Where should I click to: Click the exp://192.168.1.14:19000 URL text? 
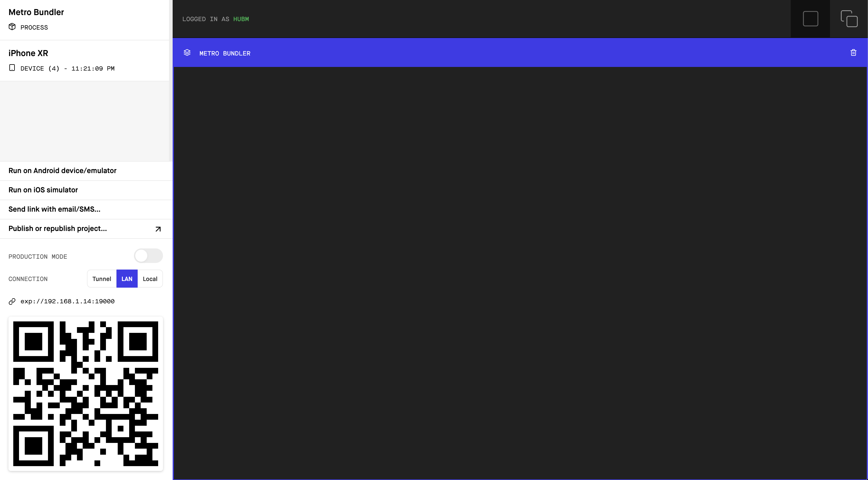click(67, 302)
